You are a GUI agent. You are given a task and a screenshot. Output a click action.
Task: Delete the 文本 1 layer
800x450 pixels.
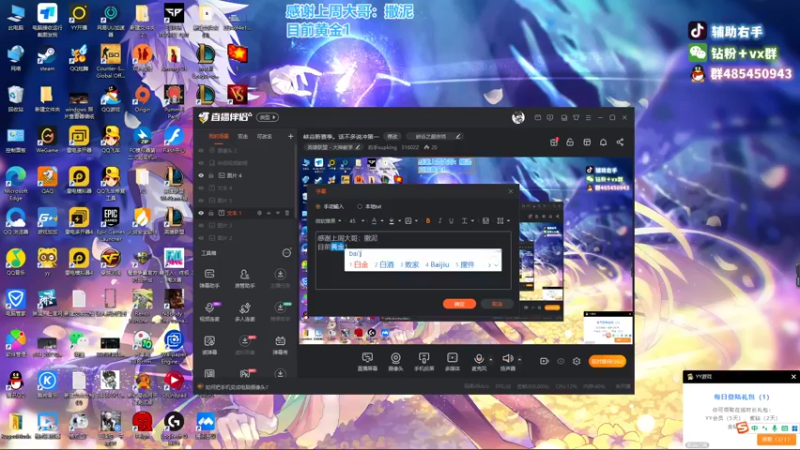[x=287, y=213]
